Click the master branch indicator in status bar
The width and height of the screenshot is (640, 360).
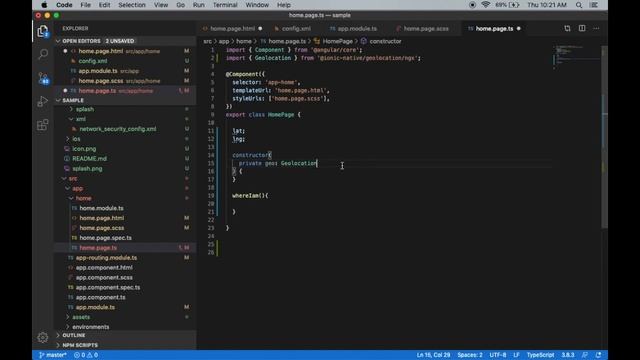pyautogui.click(x=53, y=355)
